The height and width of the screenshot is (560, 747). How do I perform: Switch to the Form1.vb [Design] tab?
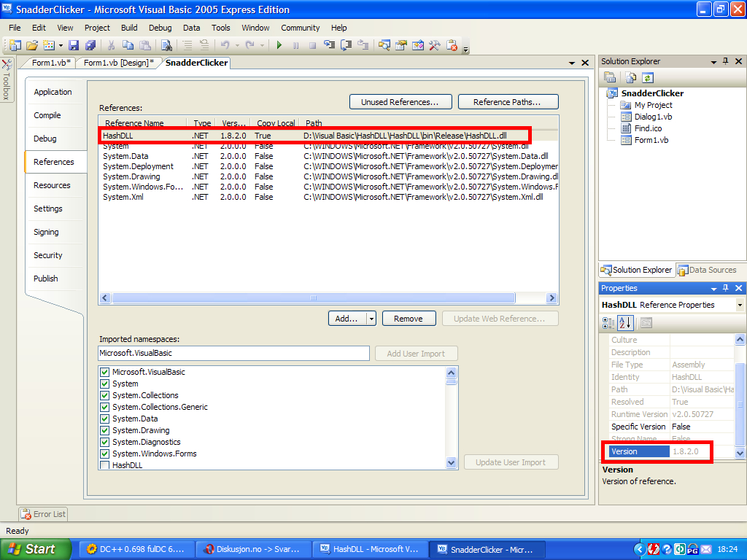(x=119, y=63)
